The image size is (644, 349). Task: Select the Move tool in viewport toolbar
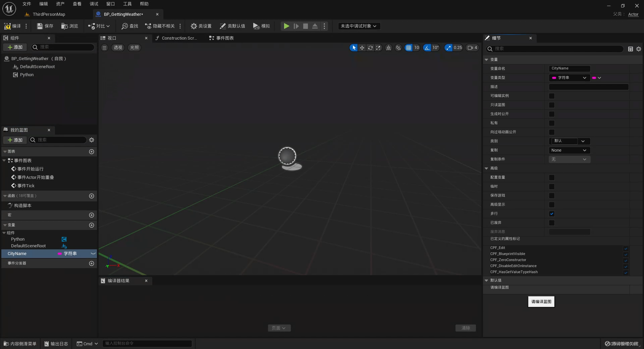coord(362,48)
